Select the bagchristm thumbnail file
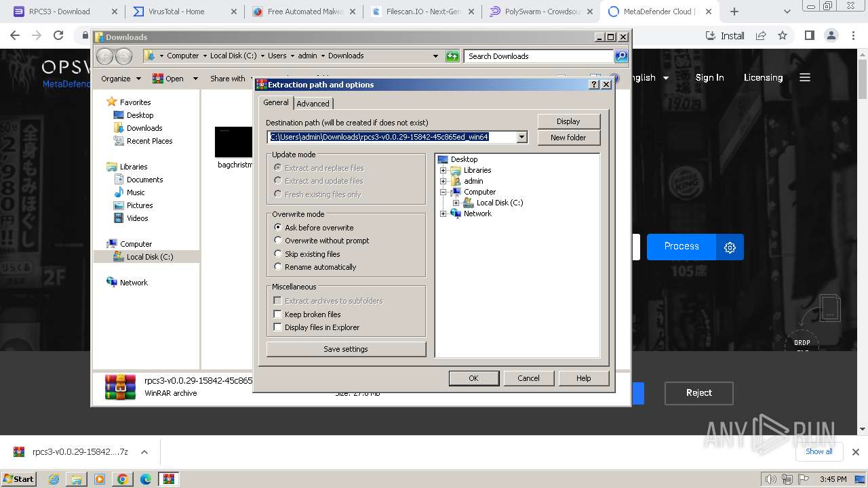 point(234,147)
